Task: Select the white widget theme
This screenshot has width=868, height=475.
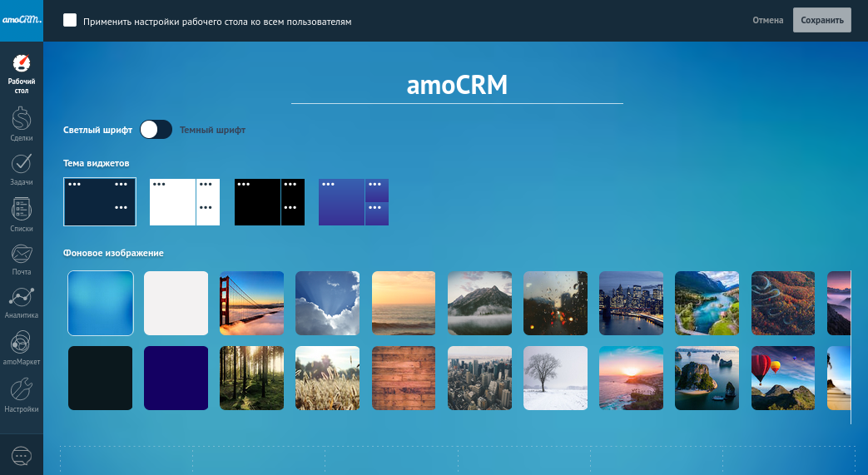Action: [185, 202]
